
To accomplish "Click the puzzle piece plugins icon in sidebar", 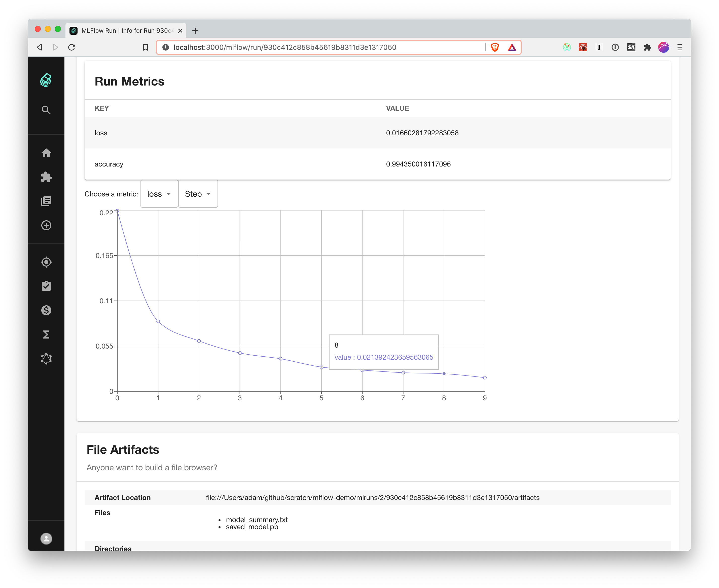I will point(46,177).
